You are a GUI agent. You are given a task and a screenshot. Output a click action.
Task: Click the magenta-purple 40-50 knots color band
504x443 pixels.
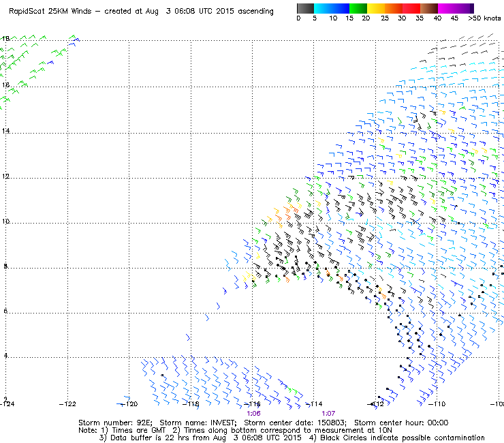456,8
